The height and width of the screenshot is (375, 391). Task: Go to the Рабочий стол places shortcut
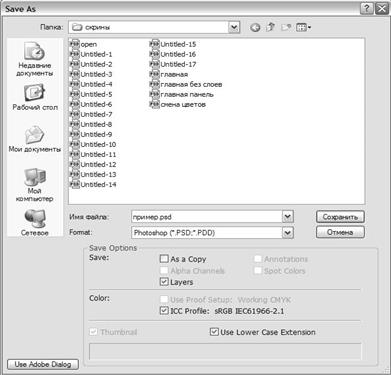35,98
